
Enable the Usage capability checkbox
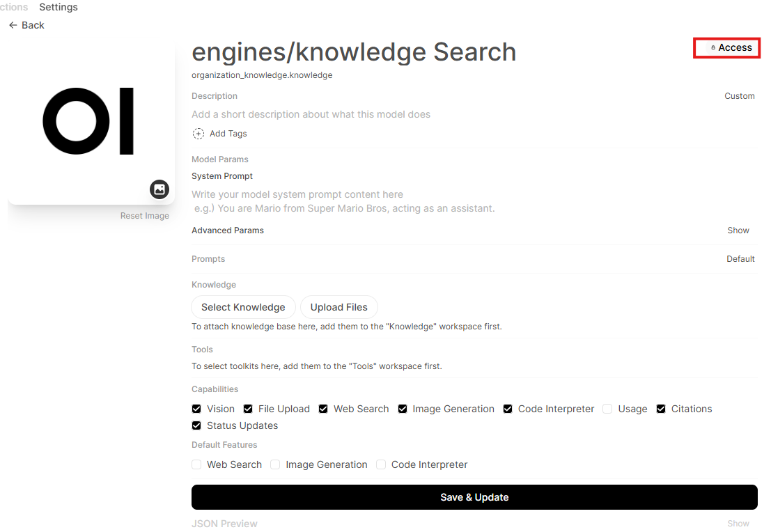[607, 409]
